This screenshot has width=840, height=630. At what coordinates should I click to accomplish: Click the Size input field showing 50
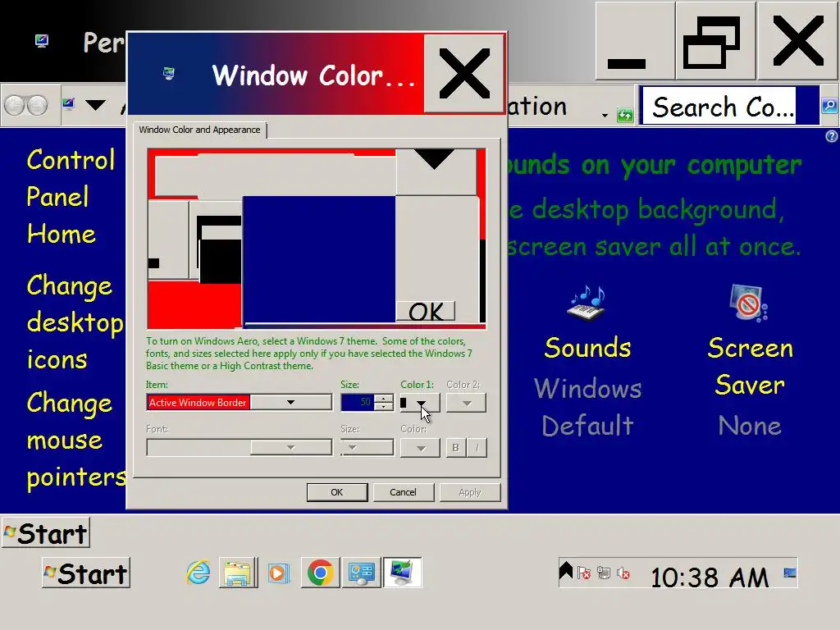(x=358, y=402)
